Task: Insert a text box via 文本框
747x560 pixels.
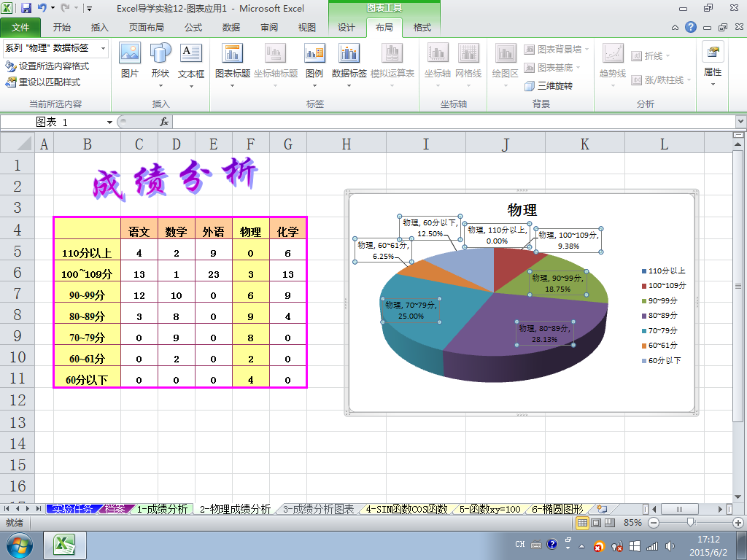Action: 191,65
